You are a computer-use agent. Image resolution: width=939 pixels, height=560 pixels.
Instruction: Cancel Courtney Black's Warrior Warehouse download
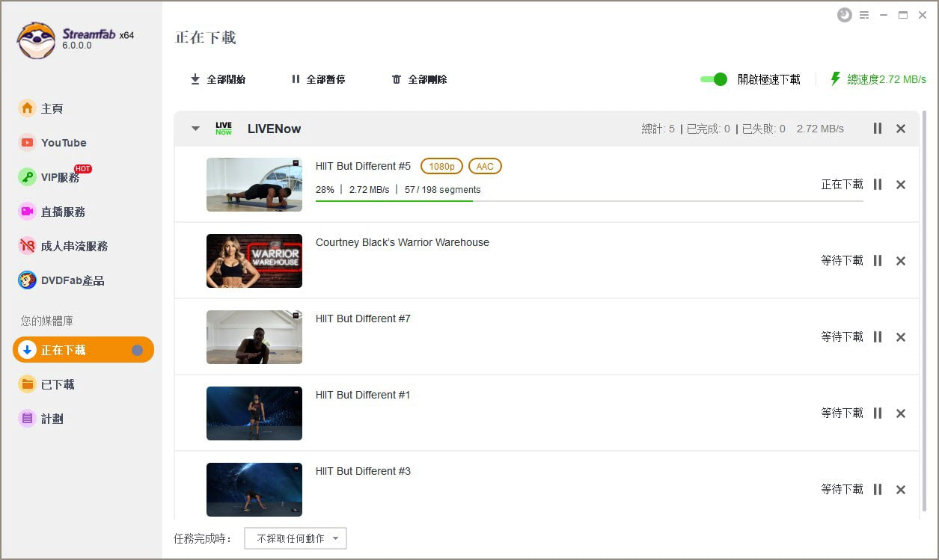pos(901,261)
